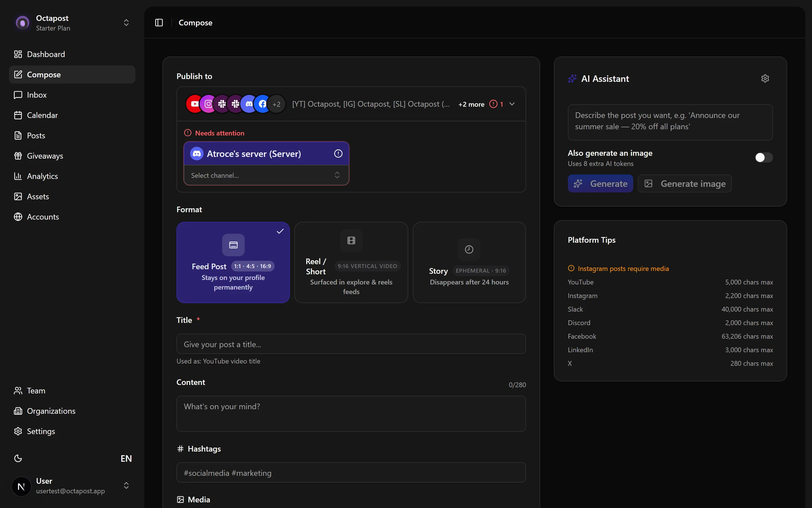Click 'Used as: YouTube video title' hint
812x508 pixels.
[x=219, y=361]
